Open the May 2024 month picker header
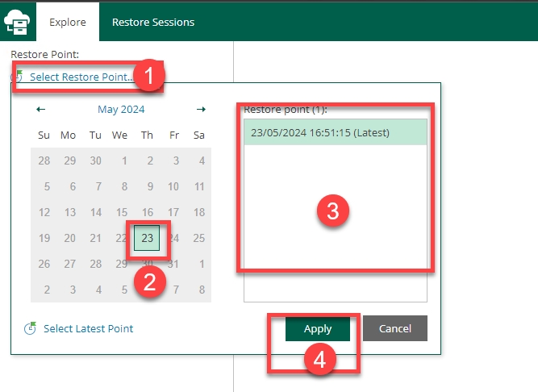 click(121, 110)
